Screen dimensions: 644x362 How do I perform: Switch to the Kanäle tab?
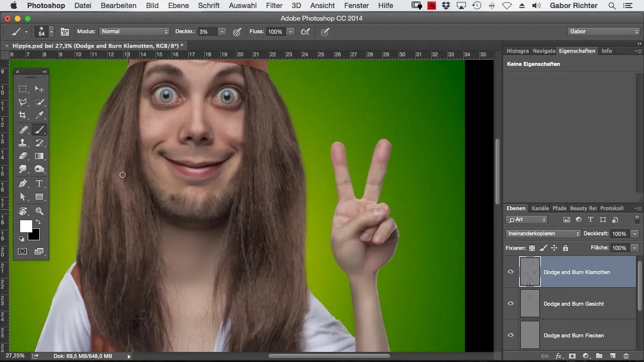(540, 208)
